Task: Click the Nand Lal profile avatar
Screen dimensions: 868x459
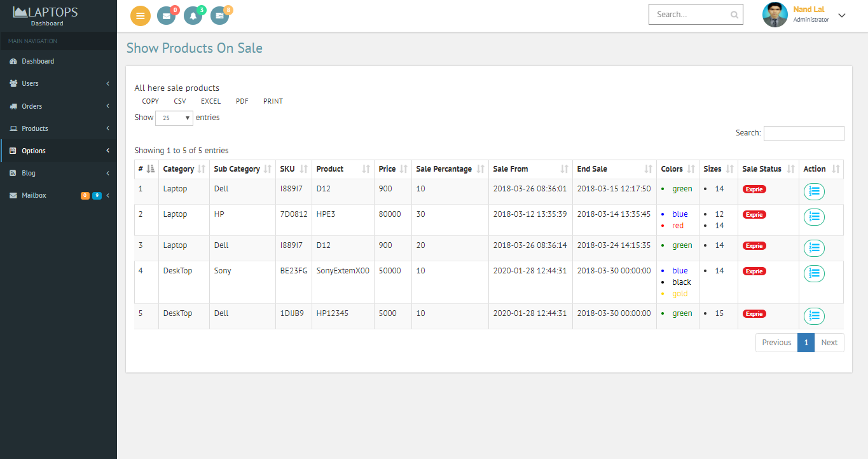Action: coord(775,15)
